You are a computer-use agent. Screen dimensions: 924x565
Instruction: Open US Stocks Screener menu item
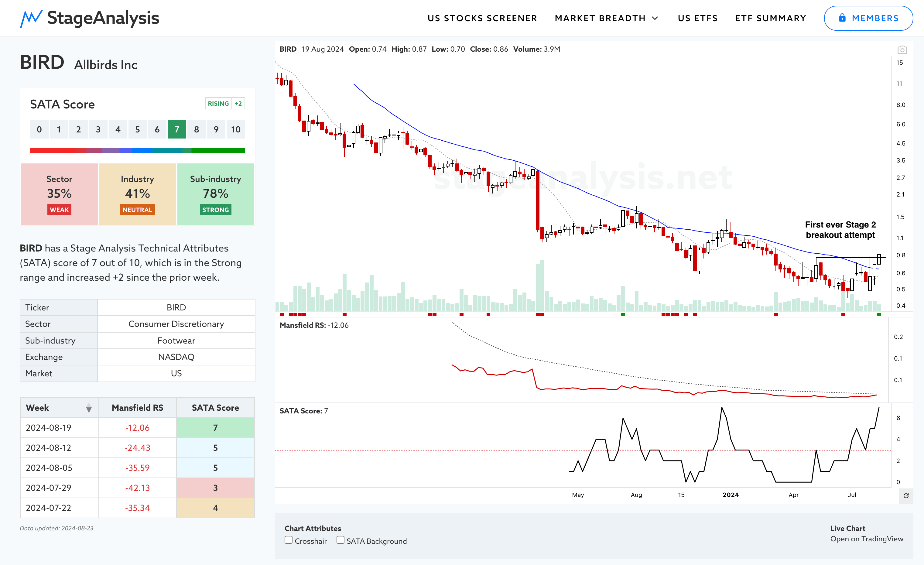[482, 18]
